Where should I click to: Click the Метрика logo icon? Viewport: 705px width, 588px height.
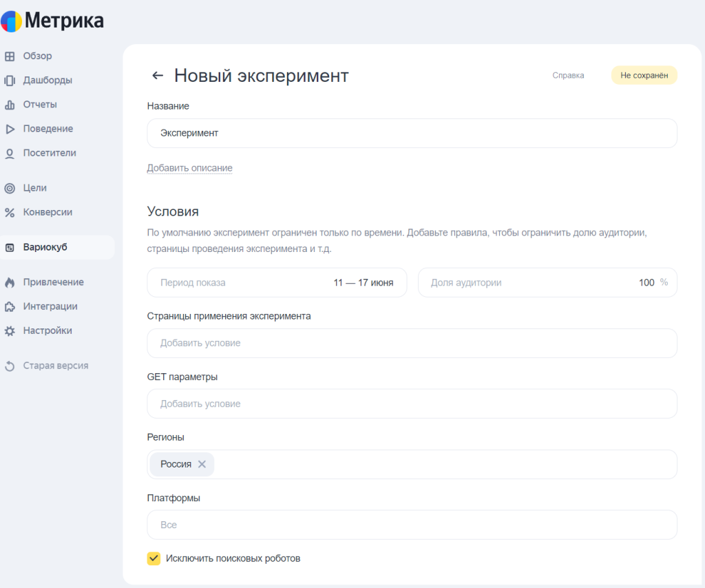coord(11,21)
